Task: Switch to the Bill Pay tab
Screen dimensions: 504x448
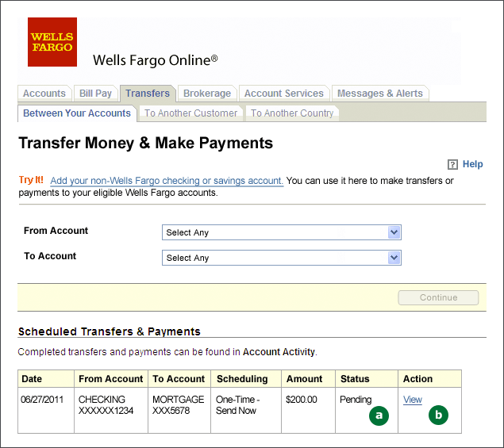Action: click(x=95, y=93)
